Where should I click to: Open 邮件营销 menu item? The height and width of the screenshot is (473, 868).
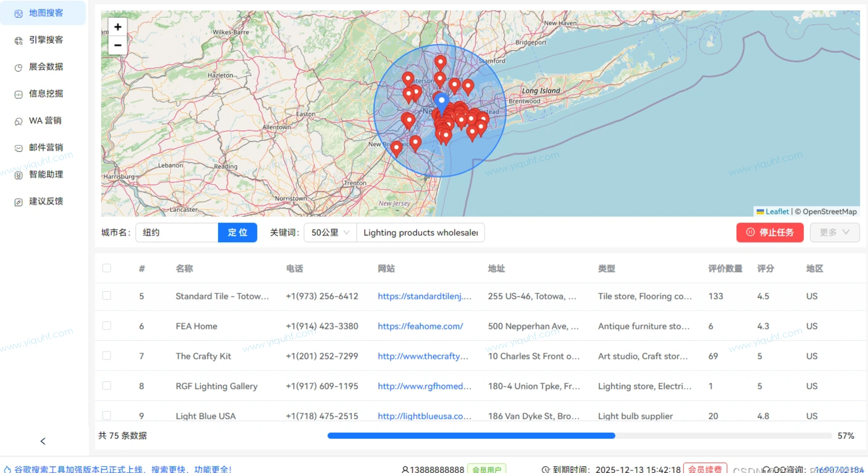43,147
